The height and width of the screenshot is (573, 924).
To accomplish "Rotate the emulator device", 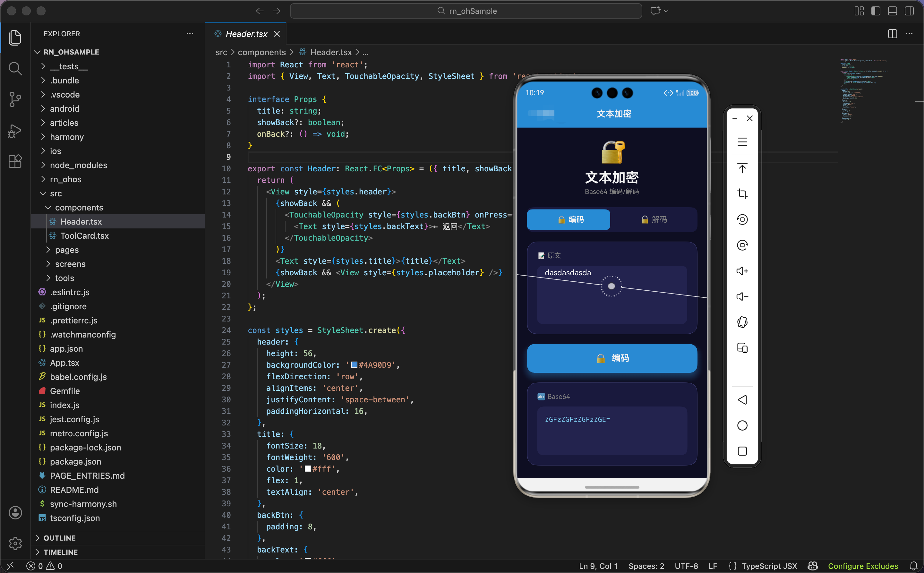I will (742, 322).
